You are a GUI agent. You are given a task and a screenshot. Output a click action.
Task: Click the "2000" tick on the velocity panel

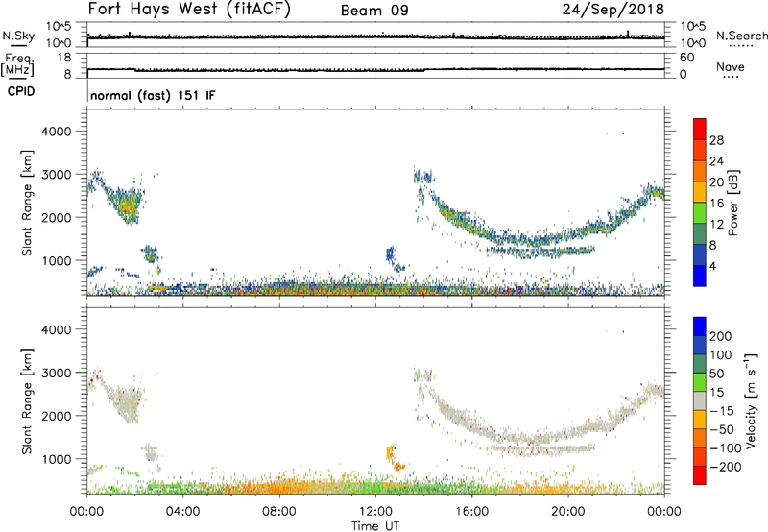click(57, 416)
